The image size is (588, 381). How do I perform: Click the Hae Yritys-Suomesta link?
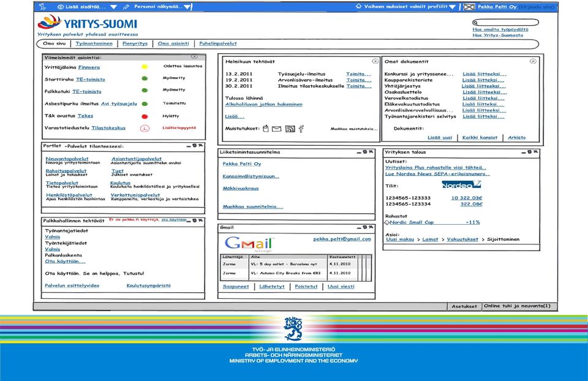497,36
